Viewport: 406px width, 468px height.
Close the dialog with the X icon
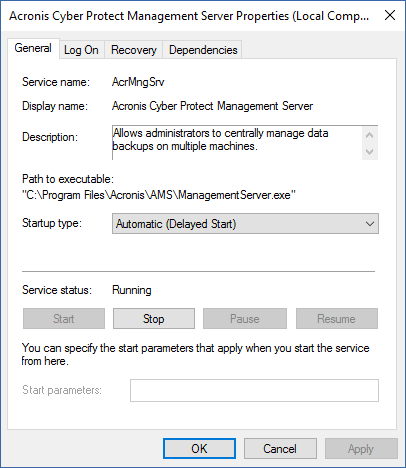(390, 15)
